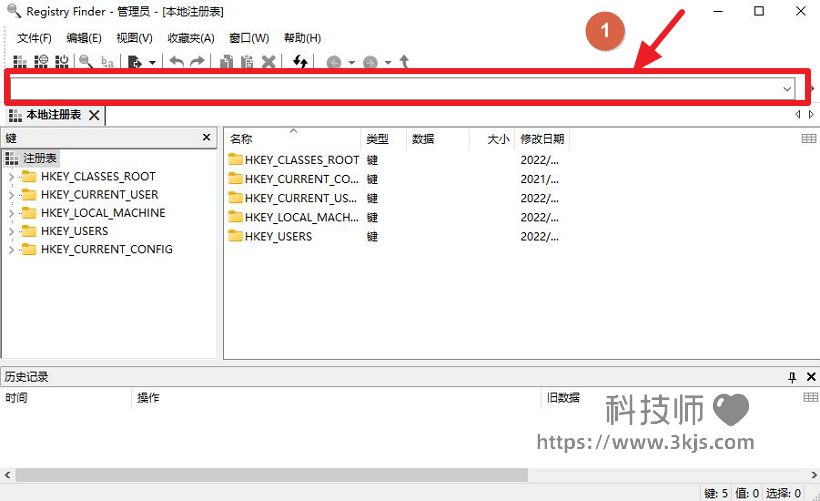Open the 窗口(W) menu

249,38
